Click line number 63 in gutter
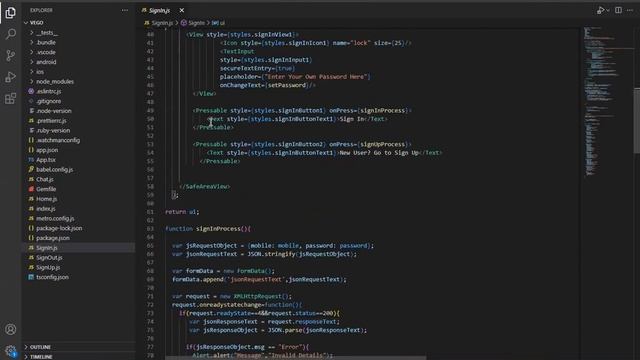Viewport: 640px width, 360px height. point(150,229)
